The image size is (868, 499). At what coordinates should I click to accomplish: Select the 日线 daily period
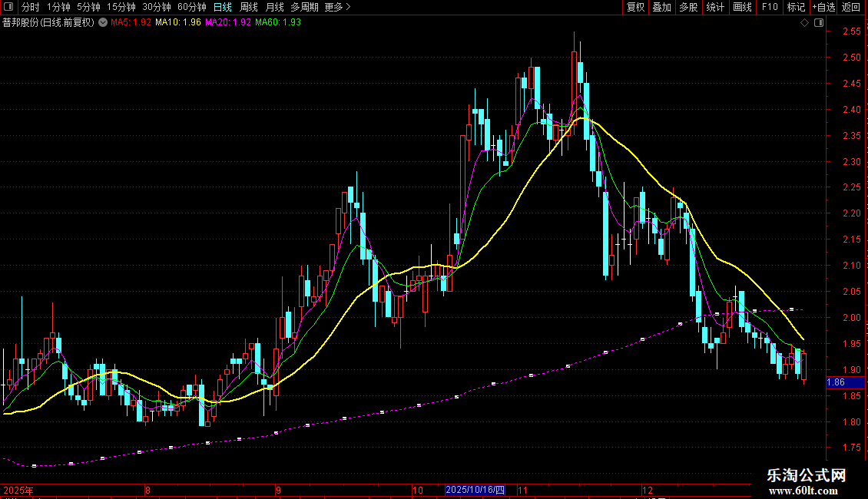pyautogui.click(x=223, y=7)
